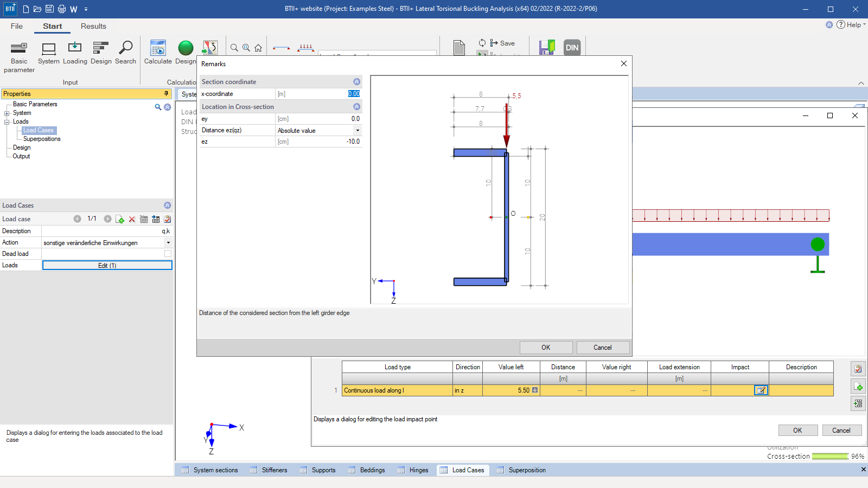Cancel the Remarks dialog
This screenshot has height=488, width=868.
click(x=602, y=348)
